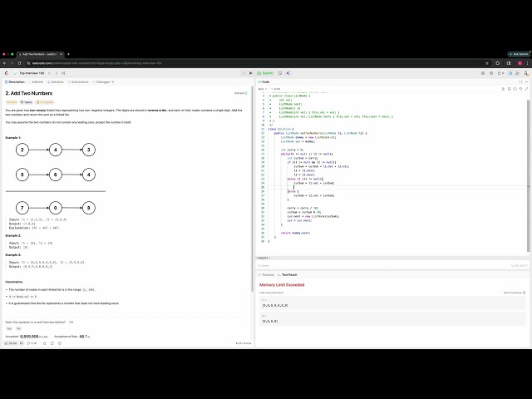Image resolution: width=532 pixels, height=399 pixels.
Task: Open LeetCode settings gear icon
Action: click(x=491, y=73)
